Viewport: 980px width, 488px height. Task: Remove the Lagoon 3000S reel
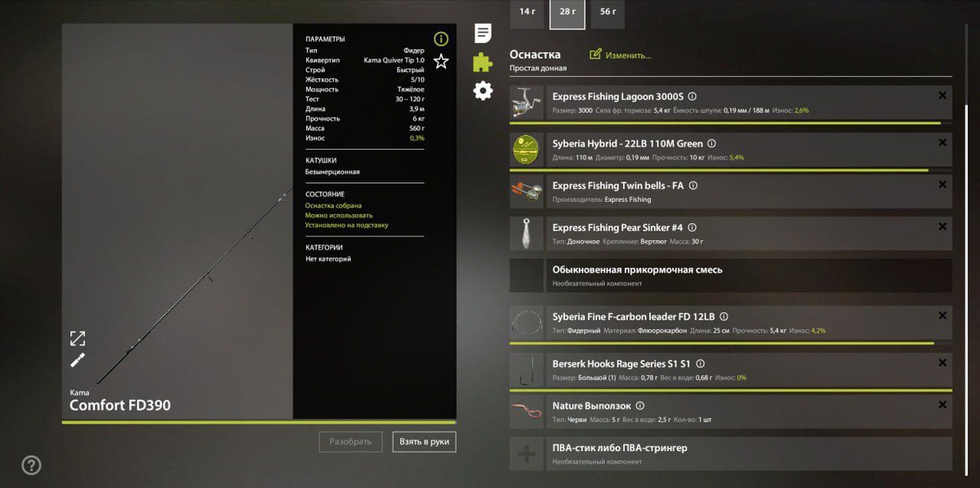942,96
